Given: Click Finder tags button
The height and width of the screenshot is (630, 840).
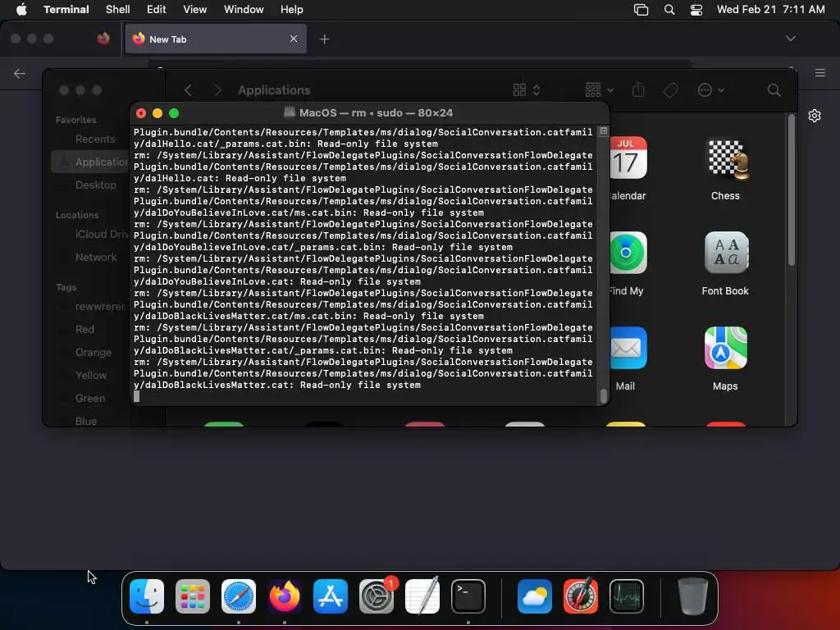Looking at the screenshot, I should tap(670, 90).
